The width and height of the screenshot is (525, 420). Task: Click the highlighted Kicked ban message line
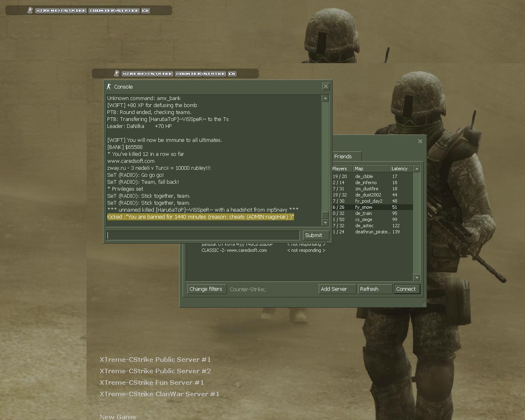[x=201, y=217]
